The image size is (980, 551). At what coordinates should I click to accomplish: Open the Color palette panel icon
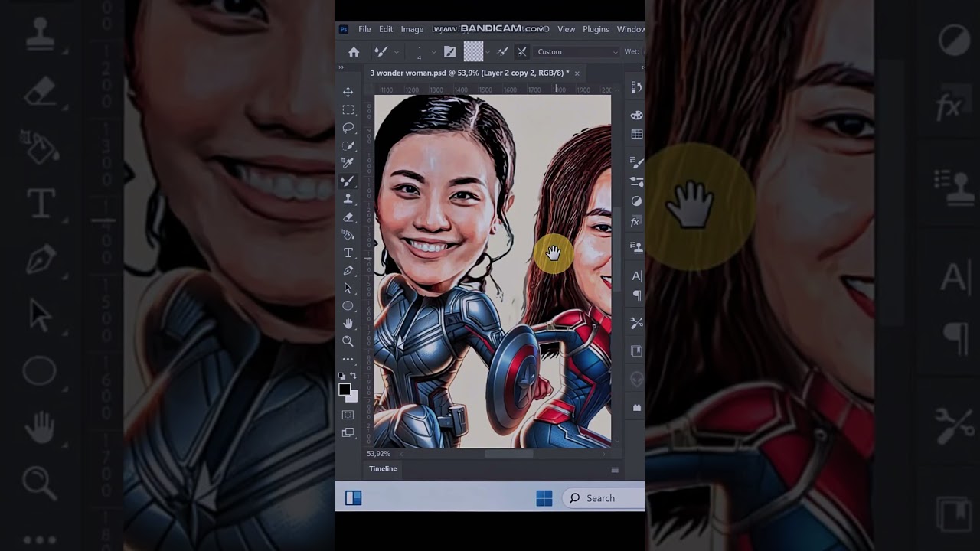coord(636,116)
